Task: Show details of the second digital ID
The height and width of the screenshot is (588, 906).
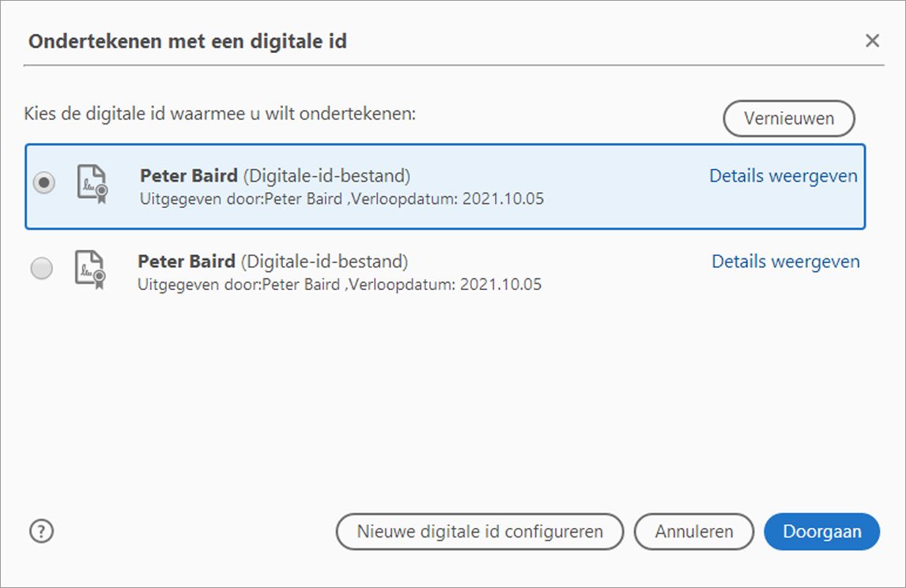Action: (x=785, y=261)
